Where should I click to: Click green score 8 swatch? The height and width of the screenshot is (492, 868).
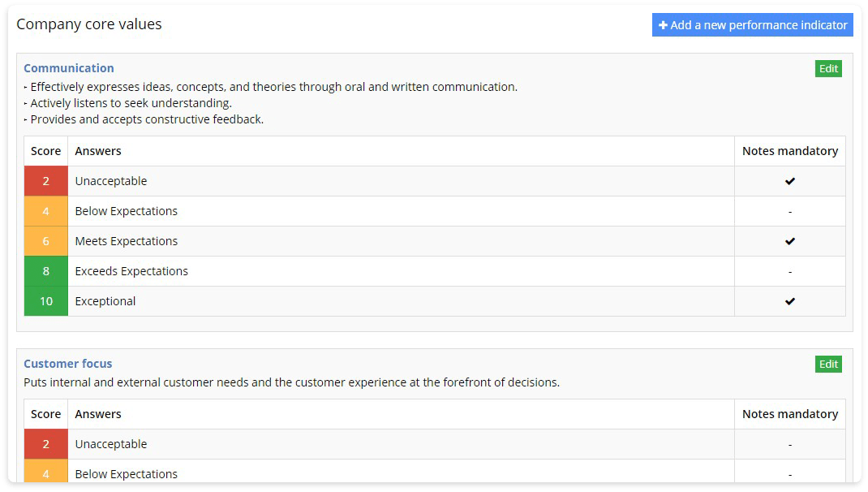point(46,271)
